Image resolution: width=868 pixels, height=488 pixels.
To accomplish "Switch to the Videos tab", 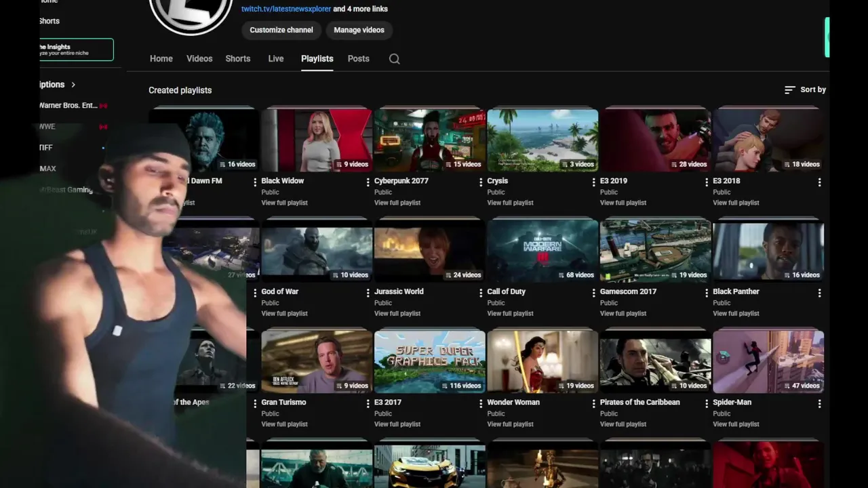I will click(x=199, y=59).
